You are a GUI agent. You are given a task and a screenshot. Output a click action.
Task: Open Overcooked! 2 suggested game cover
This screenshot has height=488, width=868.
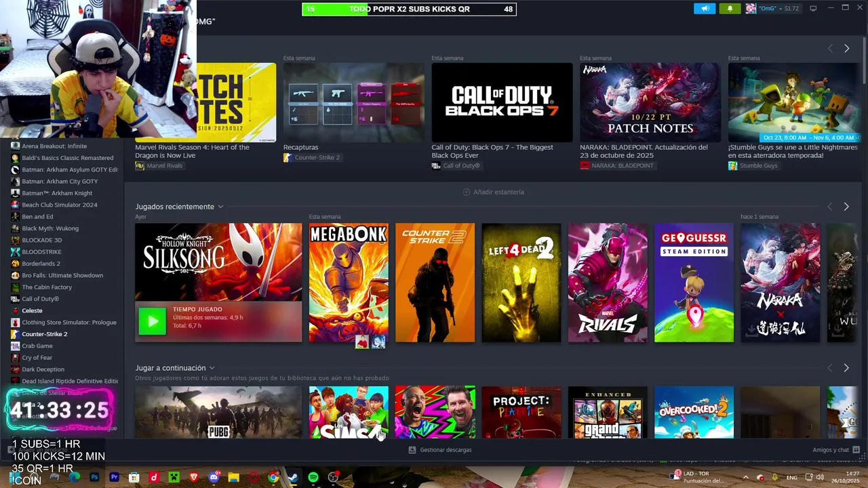694,412
